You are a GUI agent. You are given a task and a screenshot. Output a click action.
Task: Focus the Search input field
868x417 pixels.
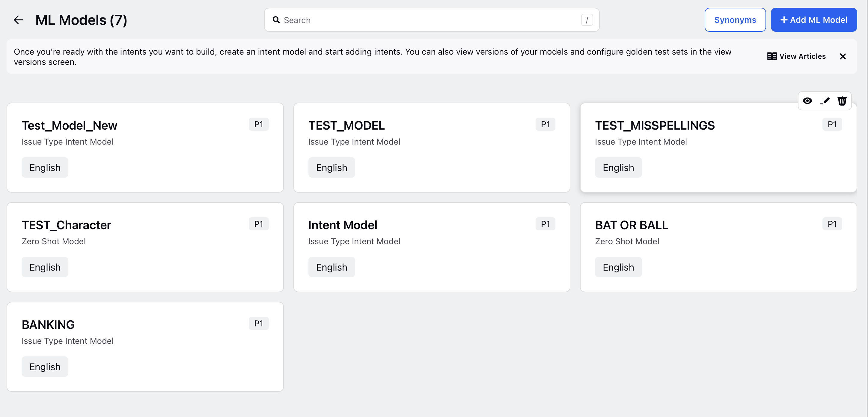[x=432, y=20]
